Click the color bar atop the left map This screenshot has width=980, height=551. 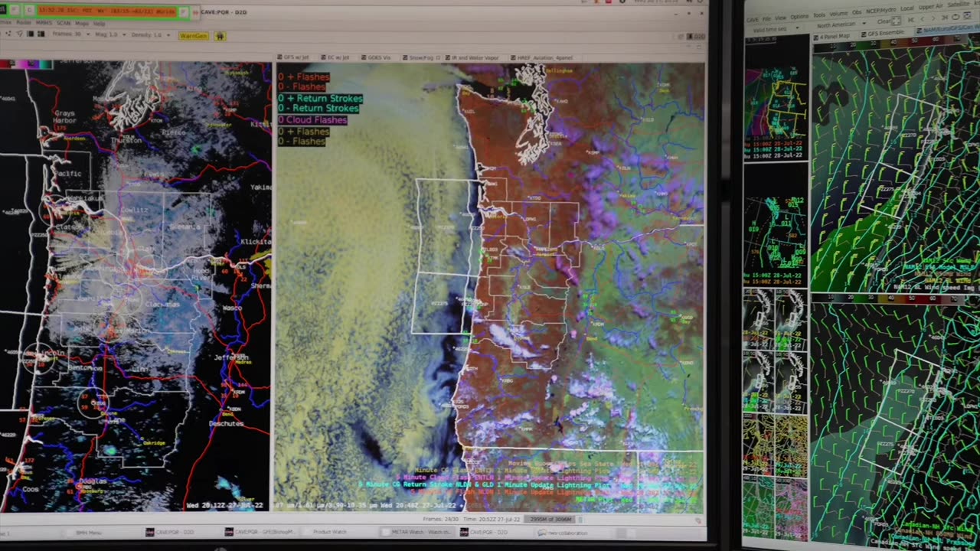click(26, 64)
